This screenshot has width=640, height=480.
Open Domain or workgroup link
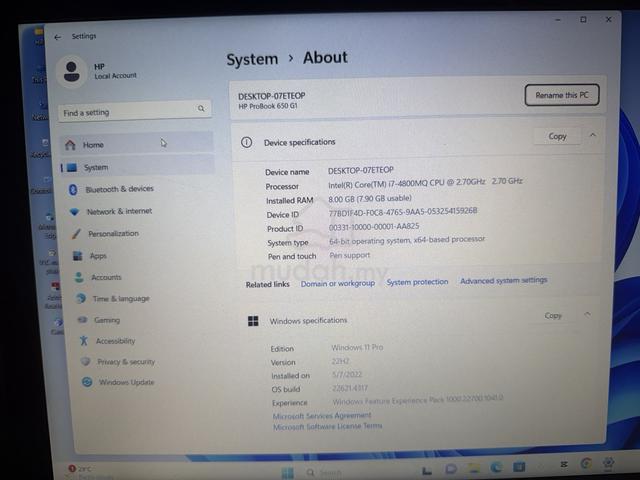(x=338, y=283)
